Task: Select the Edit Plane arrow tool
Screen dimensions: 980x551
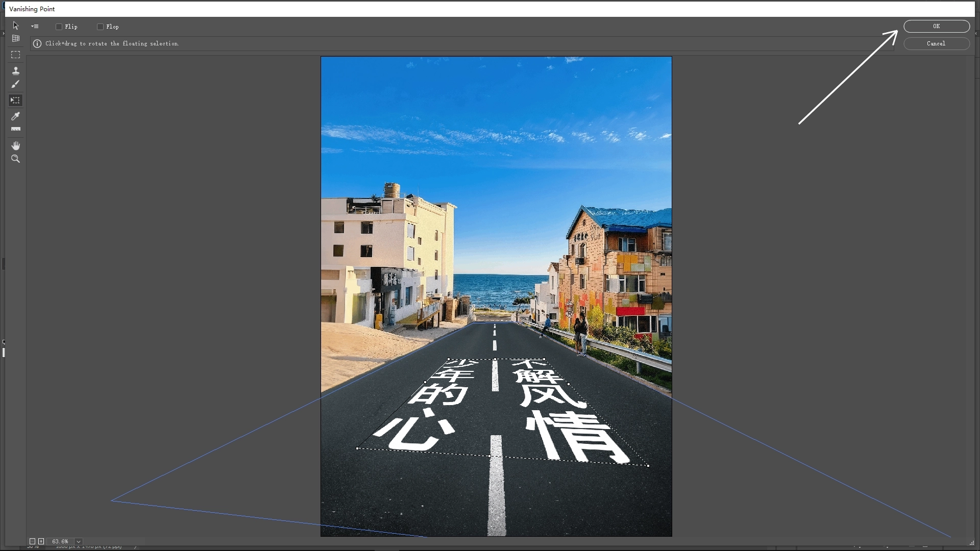Action: (x=16, y=26)
